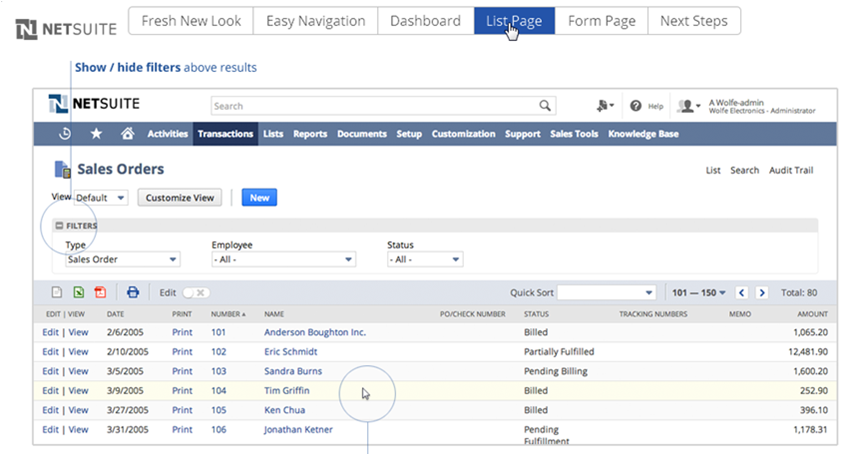Click the Print list printer icon
This screenshot has height=455, width=844.
(x=132, y=292)
